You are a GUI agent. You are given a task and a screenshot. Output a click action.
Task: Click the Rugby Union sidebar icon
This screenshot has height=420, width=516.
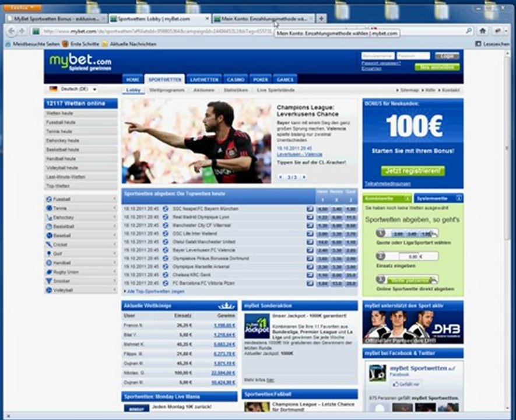pyautogui.click(x=49, y=272)
